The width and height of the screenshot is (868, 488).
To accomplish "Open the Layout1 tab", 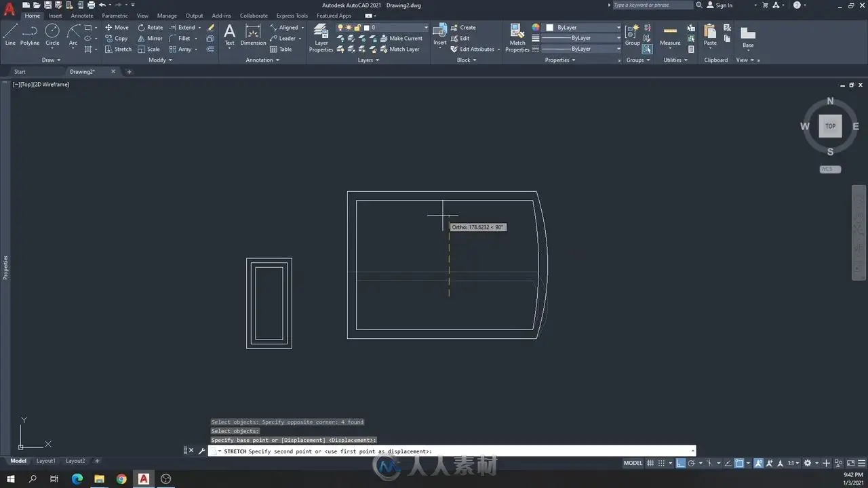I will (x=46, y=461).
